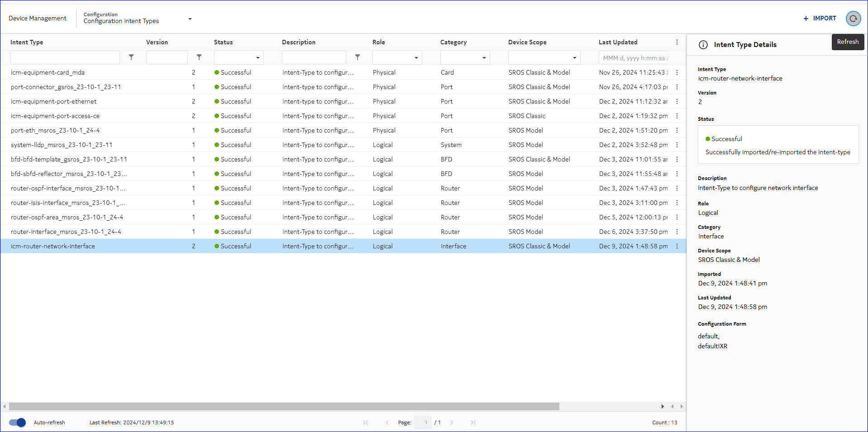
Task: Open row actions menu for icm-equipment-card_mda
Action: [x=677, y=72]
